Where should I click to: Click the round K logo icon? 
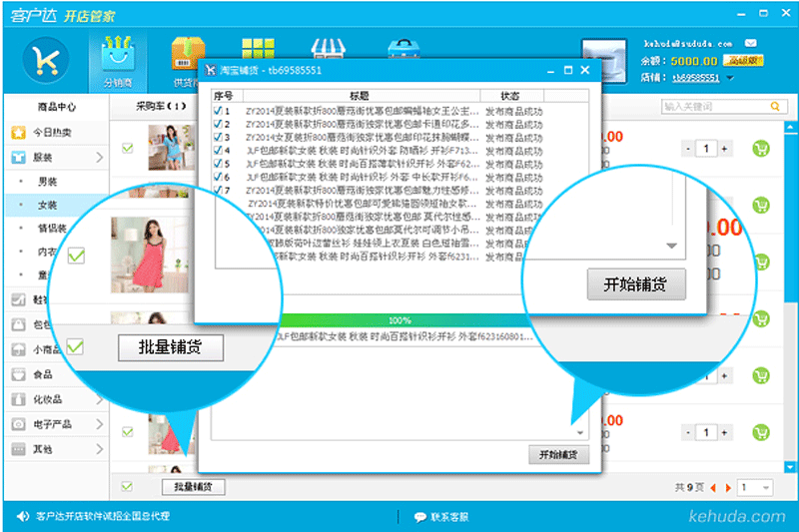point(46,60)
